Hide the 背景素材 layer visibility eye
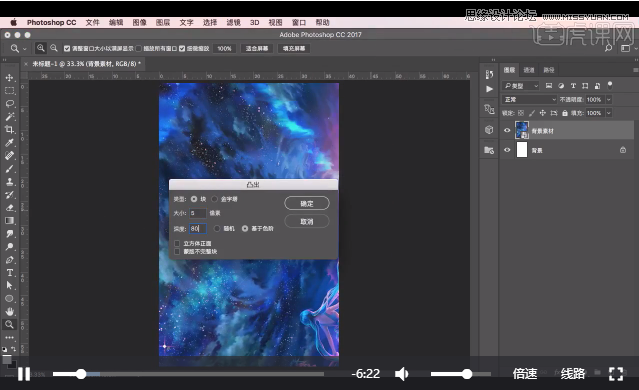This screenshot has height=390, width=639. pos(507,131)
